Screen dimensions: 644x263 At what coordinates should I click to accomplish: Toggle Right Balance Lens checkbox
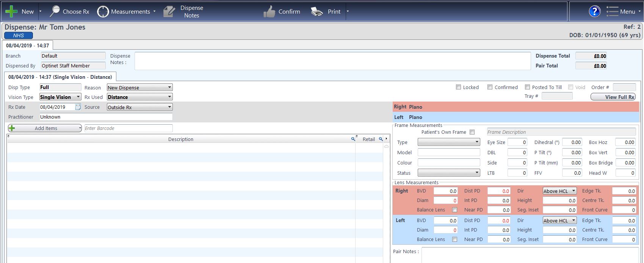454,210
